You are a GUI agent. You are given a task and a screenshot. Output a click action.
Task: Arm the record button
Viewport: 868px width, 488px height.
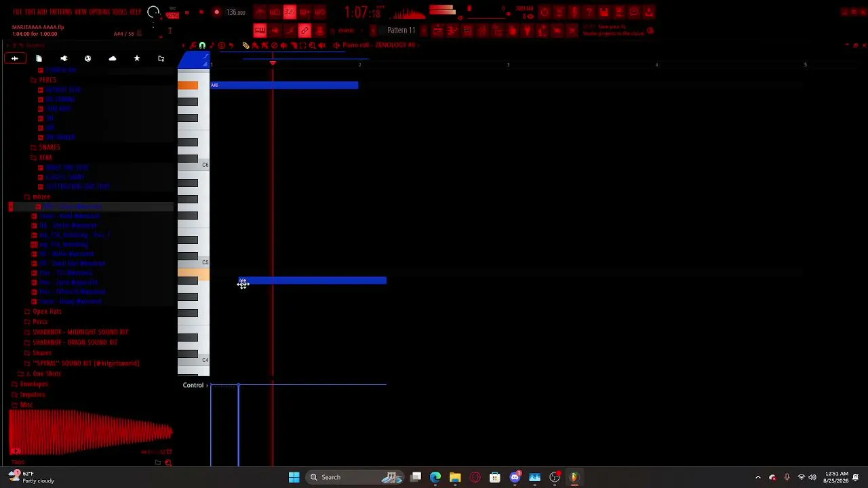pyautogui.click(x=216, y=12)
